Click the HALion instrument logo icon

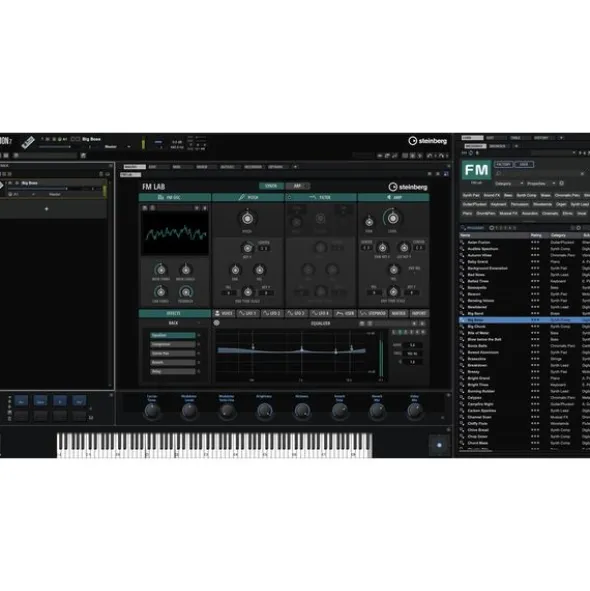tap(28, 142)
